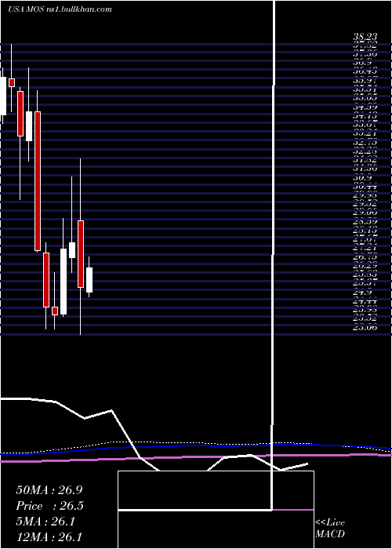Click the top price label 38.23

tap(365, 37)
